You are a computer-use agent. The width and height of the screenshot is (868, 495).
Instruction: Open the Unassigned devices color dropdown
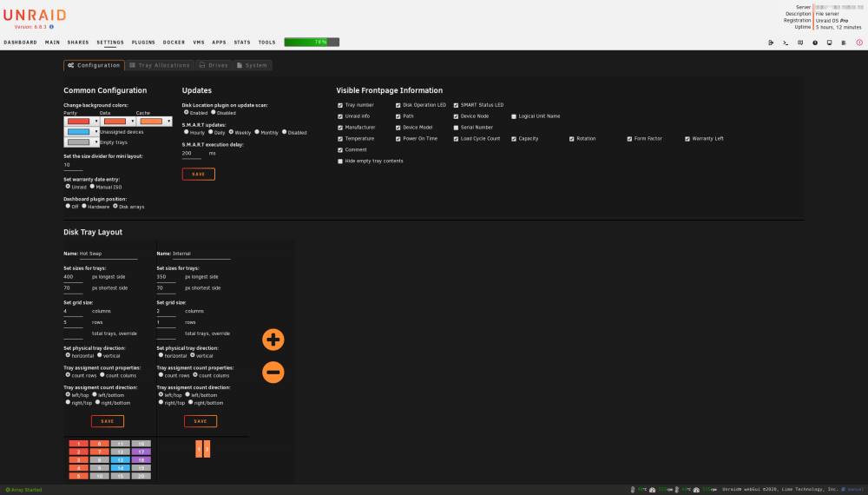point(82,132)
